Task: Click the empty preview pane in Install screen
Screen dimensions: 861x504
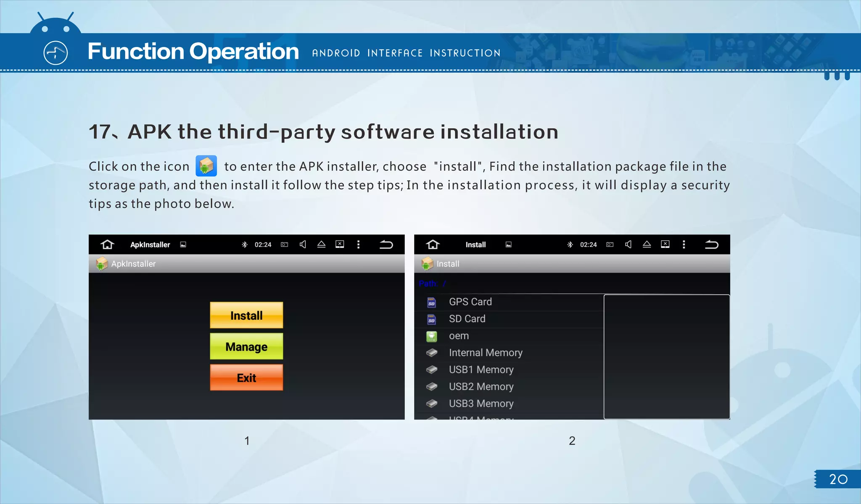Action: tap(667, 357)
